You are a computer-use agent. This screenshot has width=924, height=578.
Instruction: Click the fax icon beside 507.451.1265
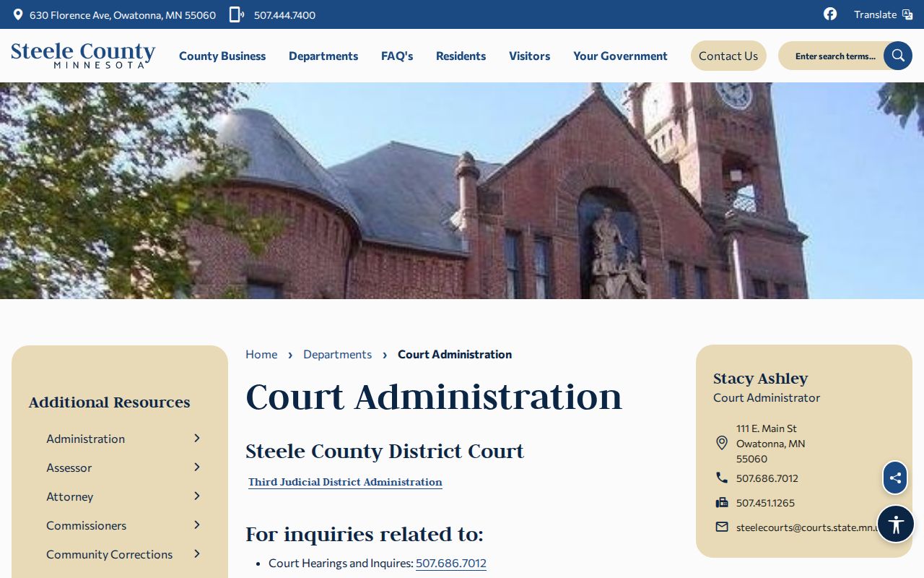click(x=722, y=502)
